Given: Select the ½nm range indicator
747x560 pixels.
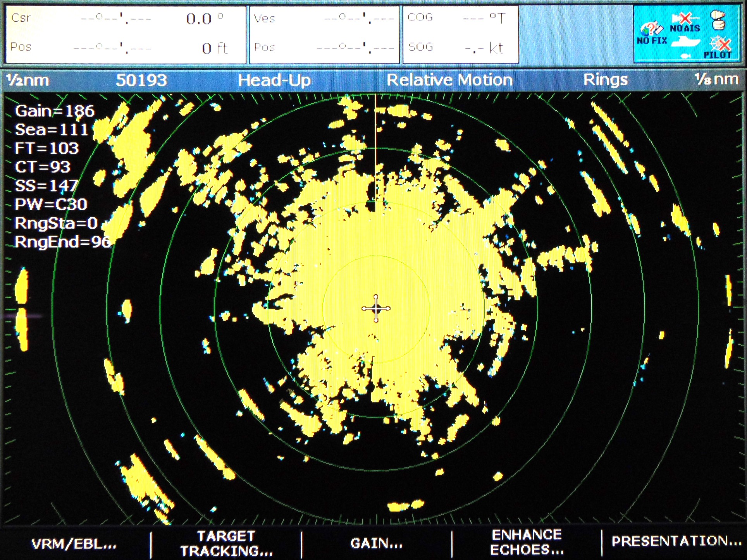Looking at the screenshot, I should click(28, 80).
